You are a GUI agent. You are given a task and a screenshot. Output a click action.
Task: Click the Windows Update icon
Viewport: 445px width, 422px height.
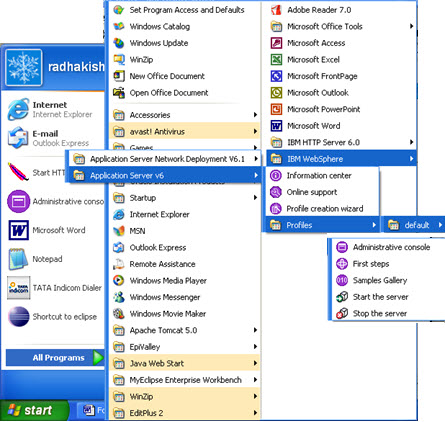click(119, 43)
